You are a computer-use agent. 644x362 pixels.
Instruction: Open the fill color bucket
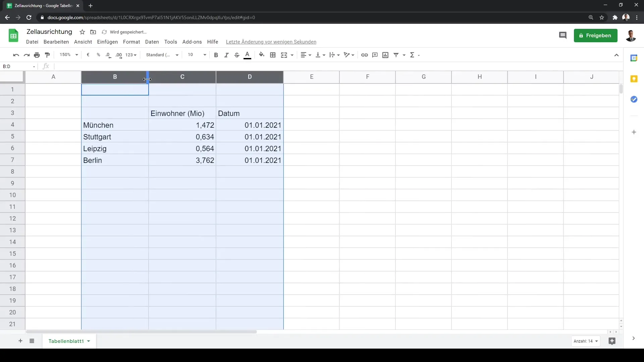262,55
